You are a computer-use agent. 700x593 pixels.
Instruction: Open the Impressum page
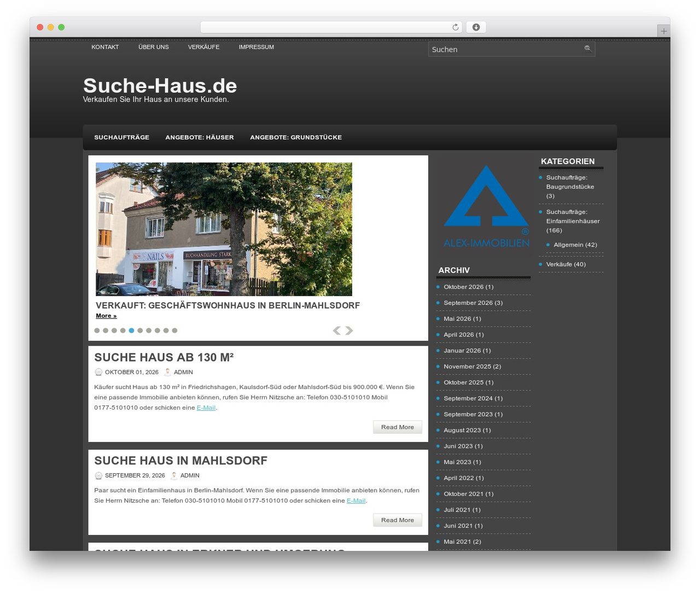point(256,47)
